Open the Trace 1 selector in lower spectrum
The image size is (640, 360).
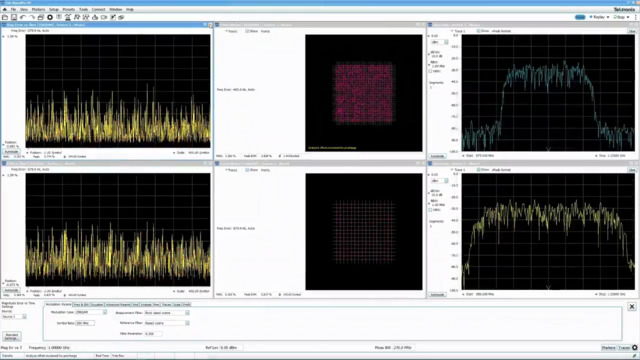458,169
